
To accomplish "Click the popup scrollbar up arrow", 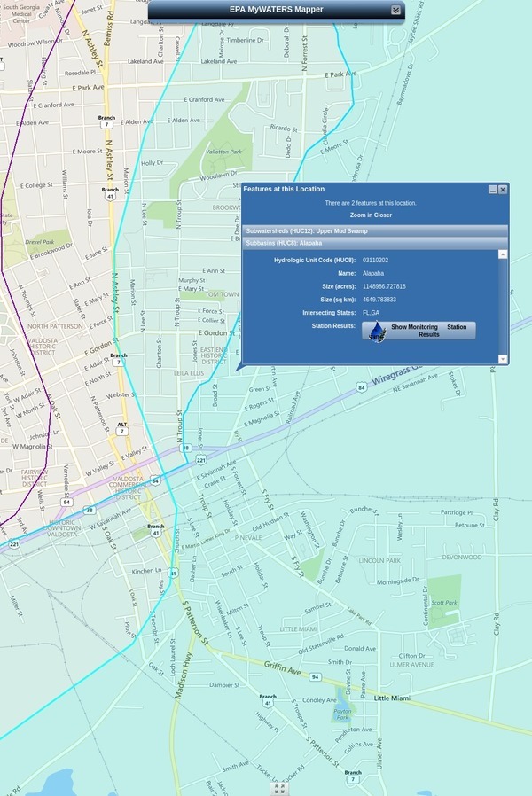I will (x=503, y=254).
